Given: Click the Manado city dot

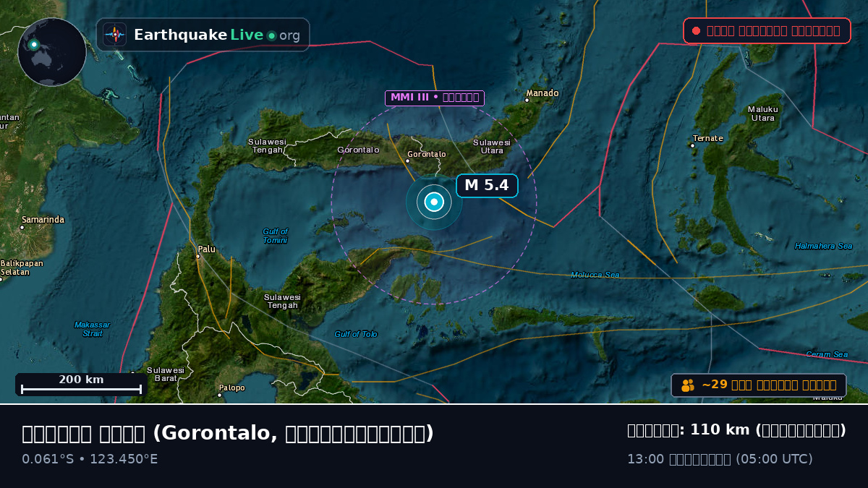Looking at the screenshot, I should pos(527,100).
